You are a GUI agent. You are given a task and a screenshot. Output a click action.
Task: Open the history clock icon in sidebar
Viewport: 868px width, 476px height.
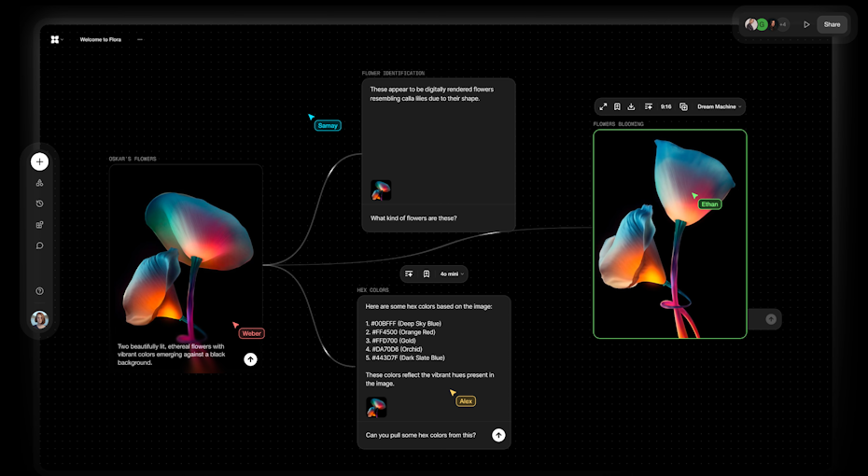click(x=39, y=203)
